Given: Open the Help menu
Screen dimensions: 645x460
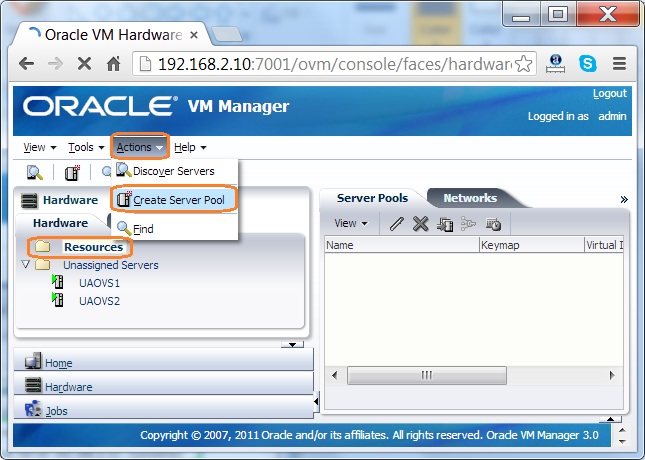Looking at the screenshot, I should coord(190,147).
